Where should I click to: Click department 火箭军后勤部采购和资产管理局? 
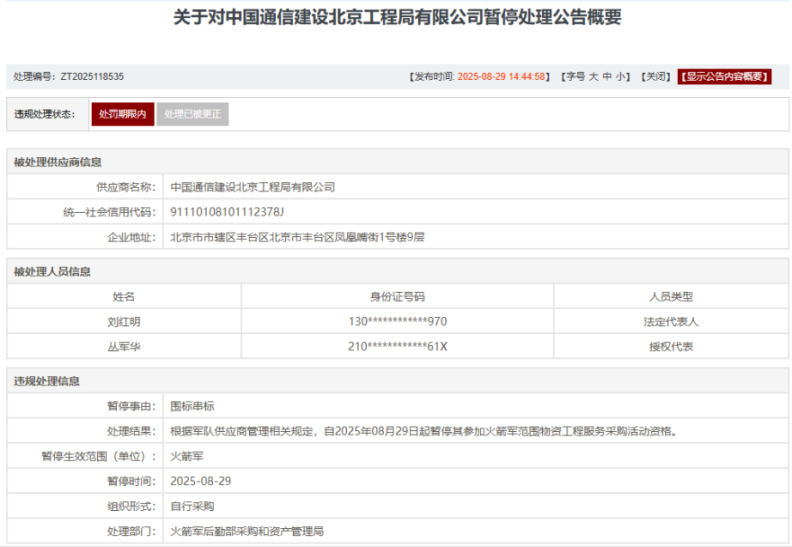pos(247,531)
